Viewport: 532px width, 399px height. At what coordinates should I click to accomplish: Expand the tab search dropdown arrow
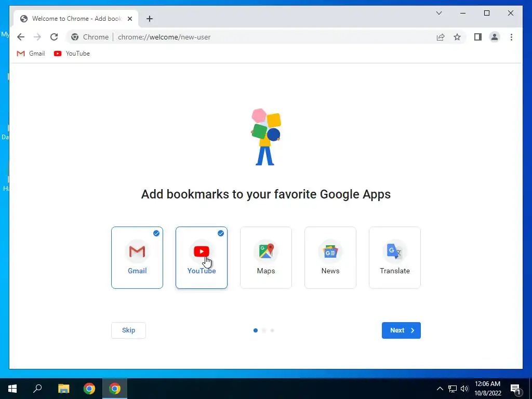tap(438, 13)
